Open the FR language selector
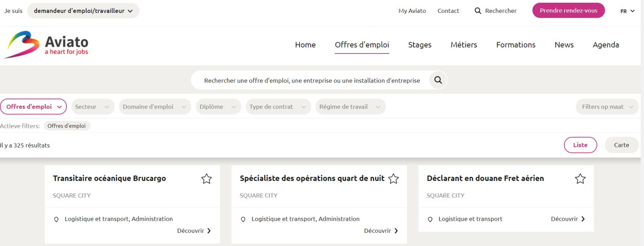Viewport: 644px width, 246px height. point(627,11)
